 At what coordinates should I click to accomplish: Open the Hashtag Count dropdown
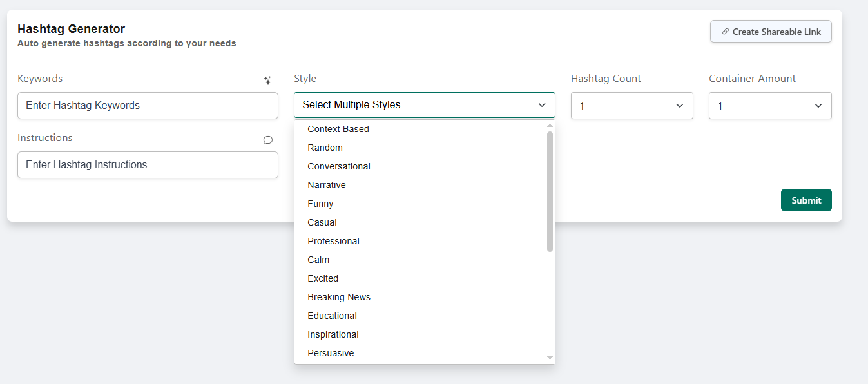(x=632, y=106)
